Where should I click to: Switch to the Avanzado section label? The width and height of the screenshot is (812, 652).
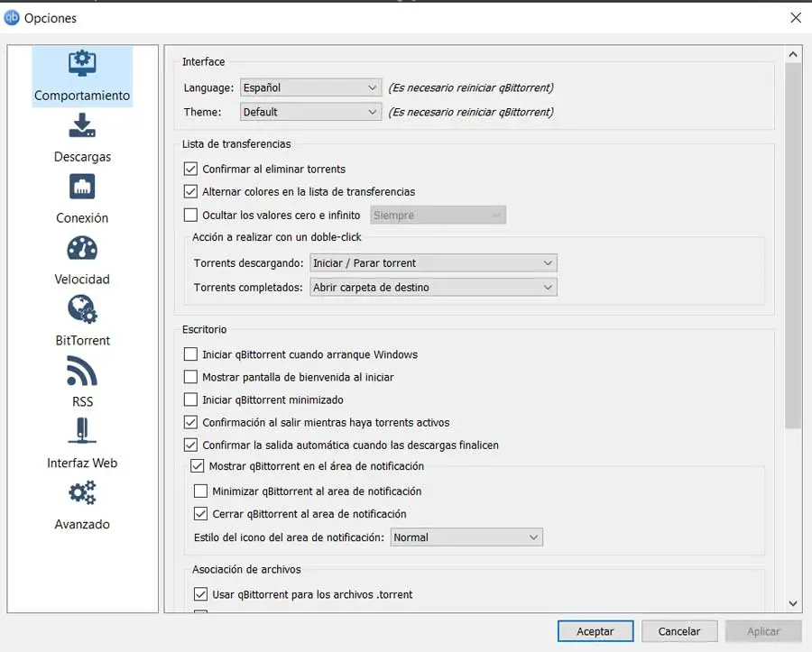pyautogui.click(x=82, y=524)
